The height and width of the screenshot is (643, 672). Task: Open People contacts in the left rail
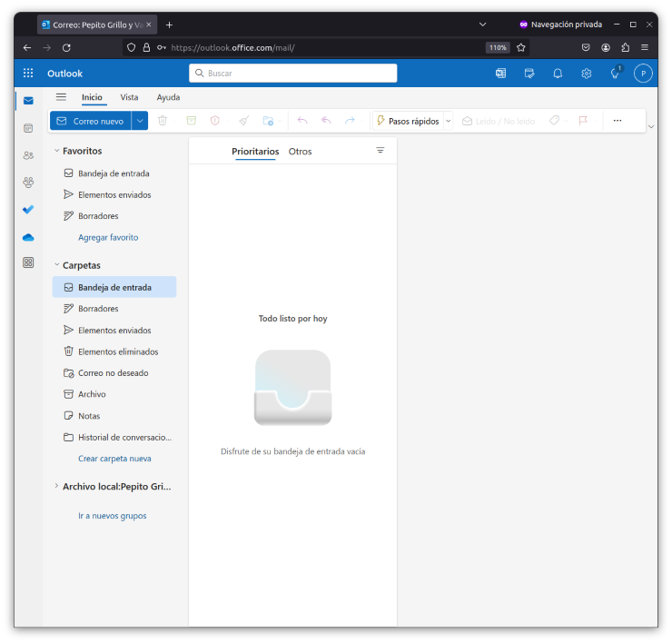28,155
